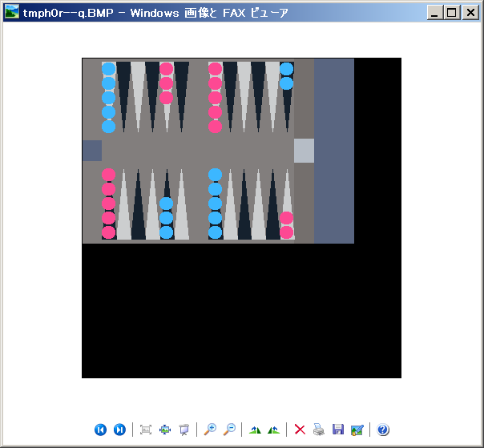Viewport: 484px width, 448px height.
Task: Close the image viewer window
Action: tap(470, 13)
